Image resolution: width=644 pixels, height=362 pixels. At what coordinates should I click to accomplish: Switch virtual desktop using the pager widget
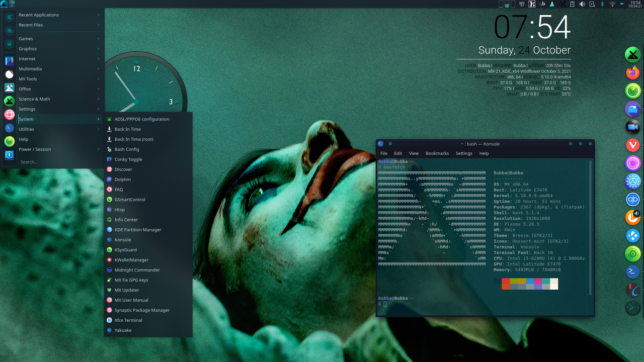[12, 4]
